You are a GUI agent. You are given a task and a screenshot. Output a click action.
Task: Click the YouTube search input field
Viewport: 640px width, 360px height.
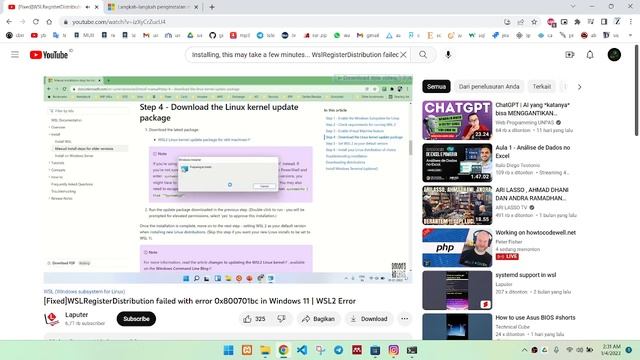tap(295, 54)
